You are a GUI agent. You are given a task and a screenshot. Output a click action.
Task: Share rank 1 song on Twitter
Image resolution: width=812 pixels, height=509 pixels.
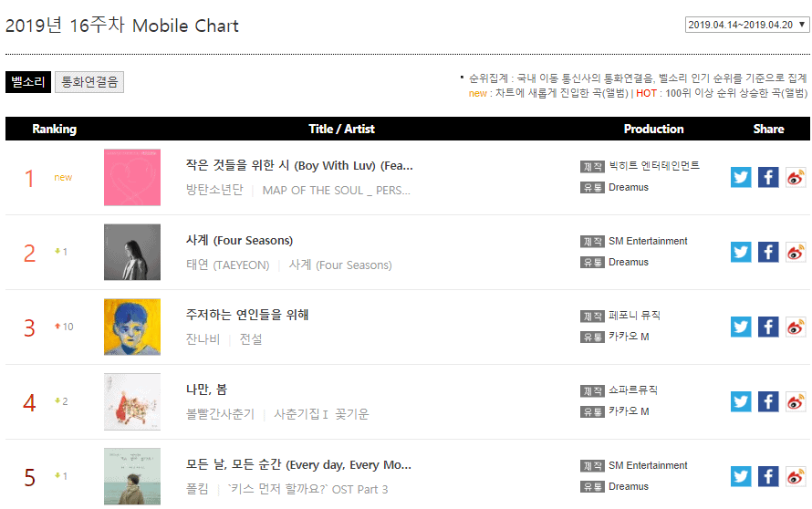[x=741, y=177]
